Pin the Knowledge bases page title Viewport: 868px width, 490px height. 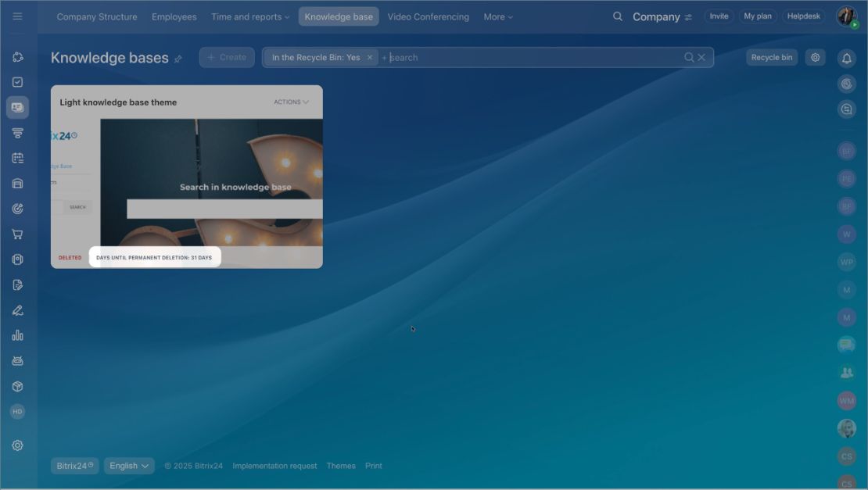[178, 59]
